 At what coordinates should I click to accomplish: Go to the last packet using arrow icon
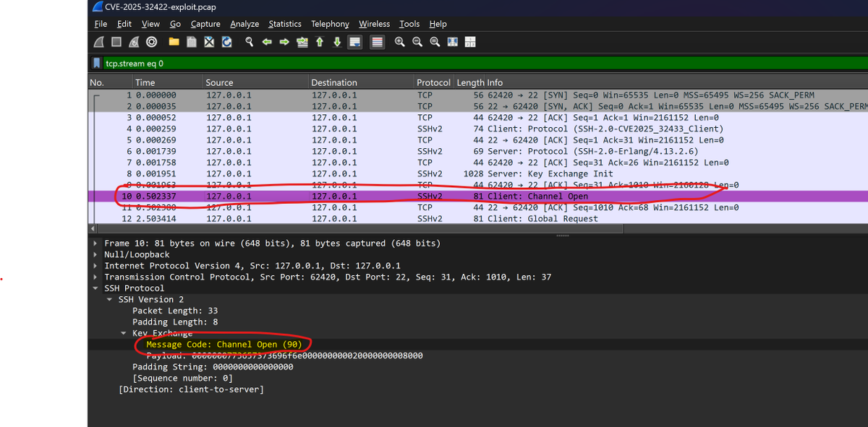coord(336,42)
